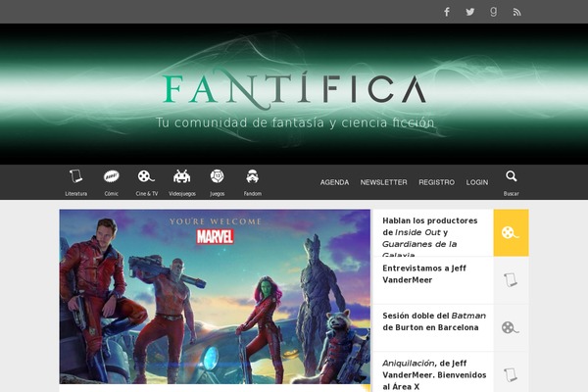Click film reel icon beside Batman de Burton article
This screenshot has width=588, height=392.
(511, 328)
